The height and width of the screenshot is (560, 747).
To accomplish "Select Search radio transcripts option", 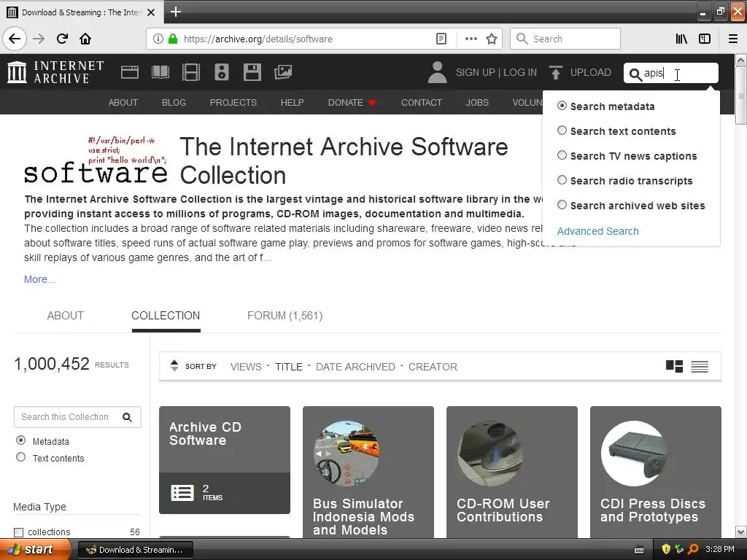I will coord(562,180).
